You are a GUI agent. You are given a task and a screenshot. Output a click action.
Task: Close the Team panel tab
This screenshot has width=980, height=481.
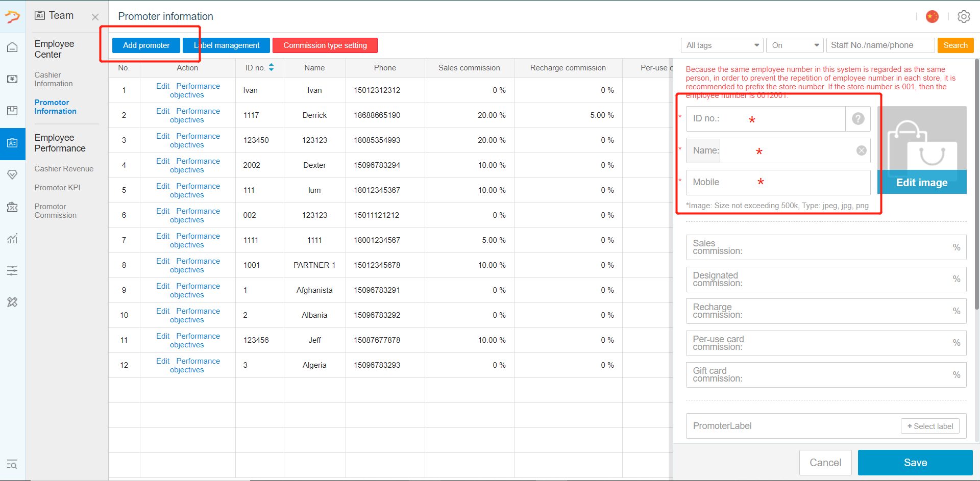tap(95, 17)
